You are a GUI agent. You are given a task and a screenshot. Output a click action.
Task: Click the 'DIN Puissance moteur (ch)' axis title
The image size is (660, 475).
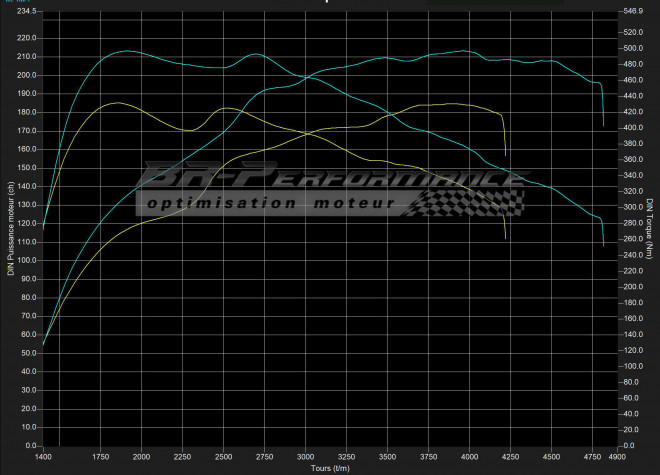click(x=11, y=229)
